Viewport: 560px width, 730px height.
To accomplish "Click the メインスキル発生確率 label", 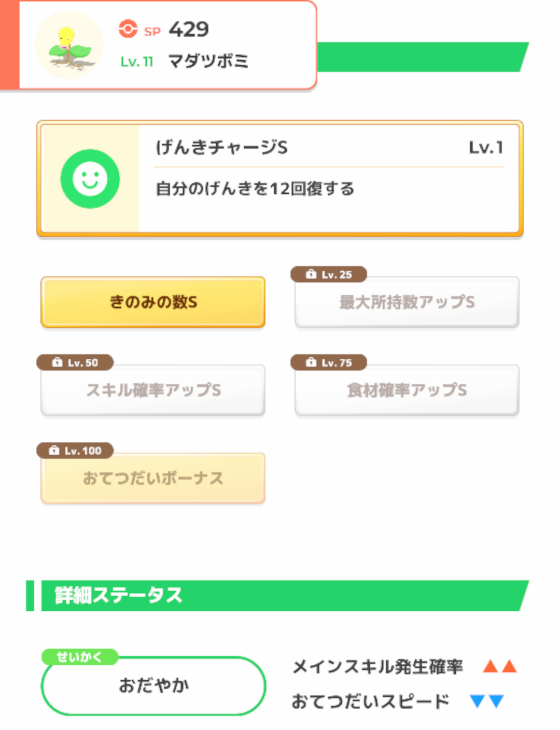I will pos(377,667).
